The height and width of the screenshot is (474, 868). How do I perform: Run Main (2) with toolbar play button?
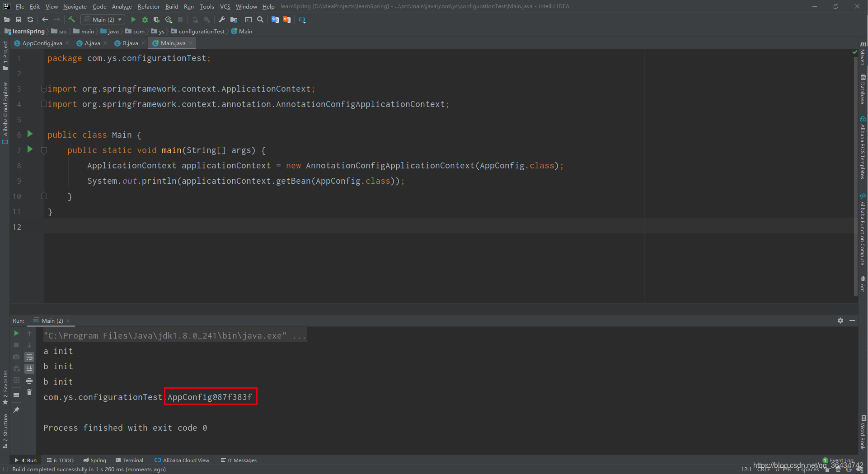133,19
